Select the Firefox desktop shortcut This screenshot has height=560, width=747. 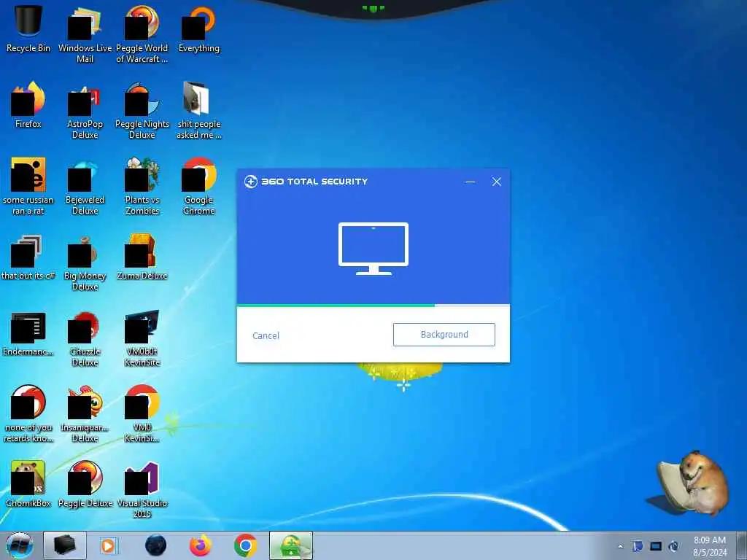(x=28, y=104)
